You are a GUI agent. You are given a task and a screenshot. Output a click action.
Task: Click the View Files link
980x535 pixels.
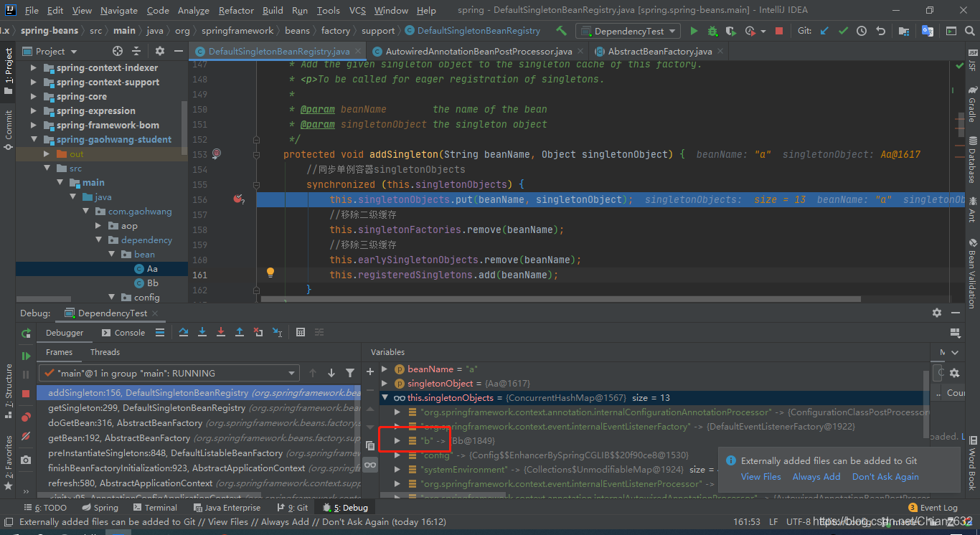click(x=761, y=477)
